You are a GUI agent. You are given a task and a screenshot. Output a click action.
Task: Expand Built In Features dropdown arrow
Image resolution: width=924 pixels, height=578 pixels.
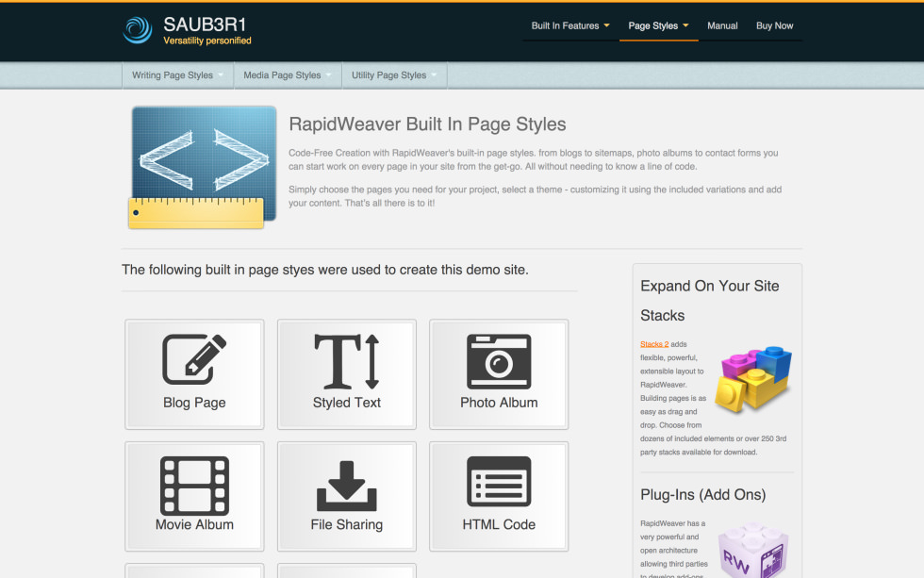tap(606, 25)
